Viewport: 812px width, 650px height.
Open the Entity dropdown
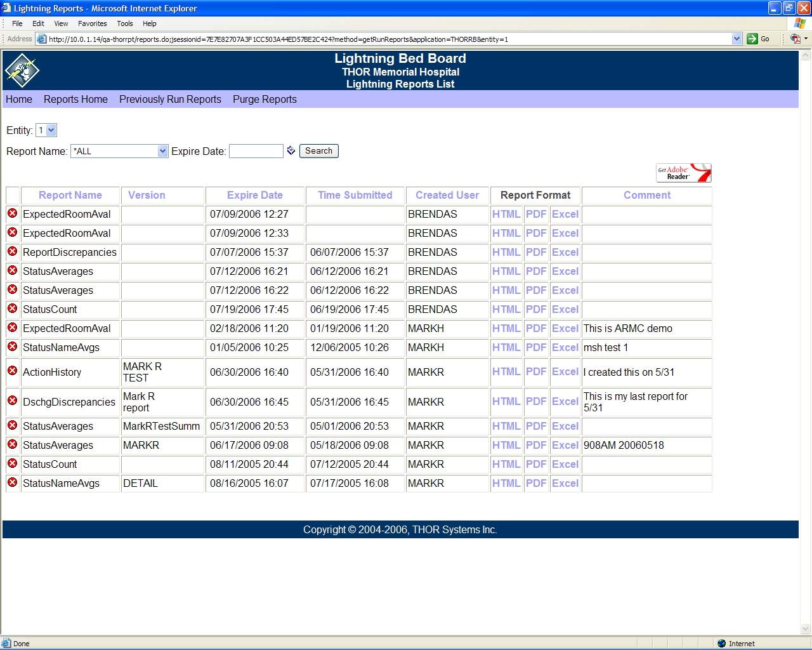click(x=46, y=130)
